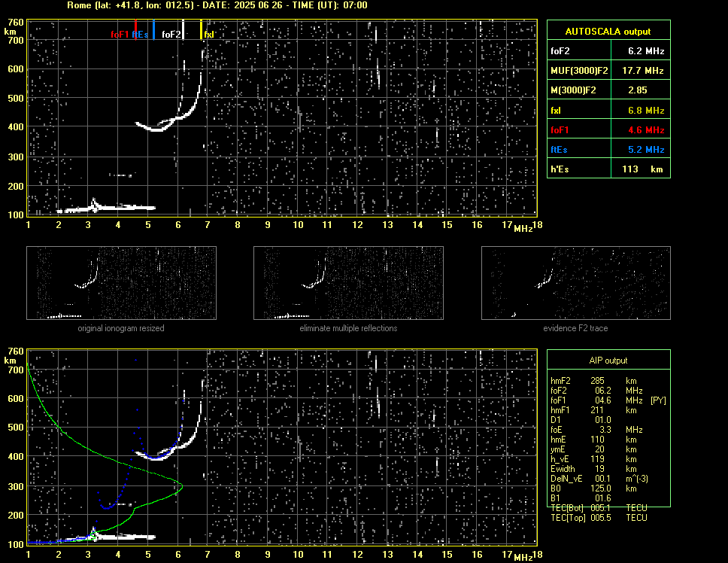The width and height of the screenshot is (728, 563).
Task: Click the 'evidence F2 trace' caption
Action: 575,328
